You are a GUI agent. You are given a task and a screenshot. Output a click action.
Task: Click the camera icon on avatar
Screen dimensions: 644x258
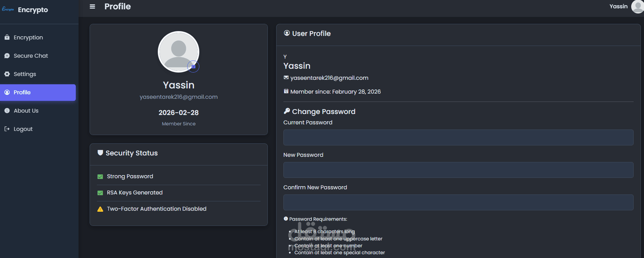[x=193, y=66]
